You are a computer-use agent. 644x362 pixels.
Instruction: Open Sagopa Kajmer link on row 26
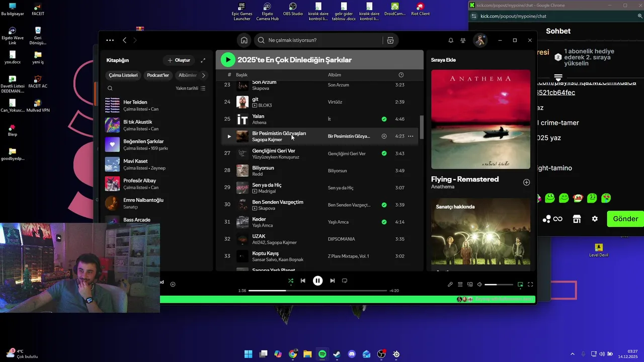pos(267,139)
